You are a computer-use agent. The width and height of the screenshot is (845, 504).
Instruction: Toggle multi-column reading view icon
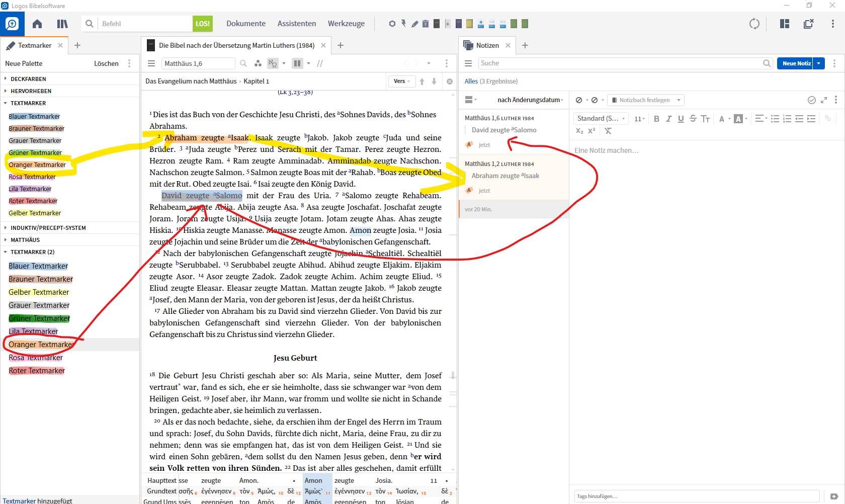click(x=297, y=63)
